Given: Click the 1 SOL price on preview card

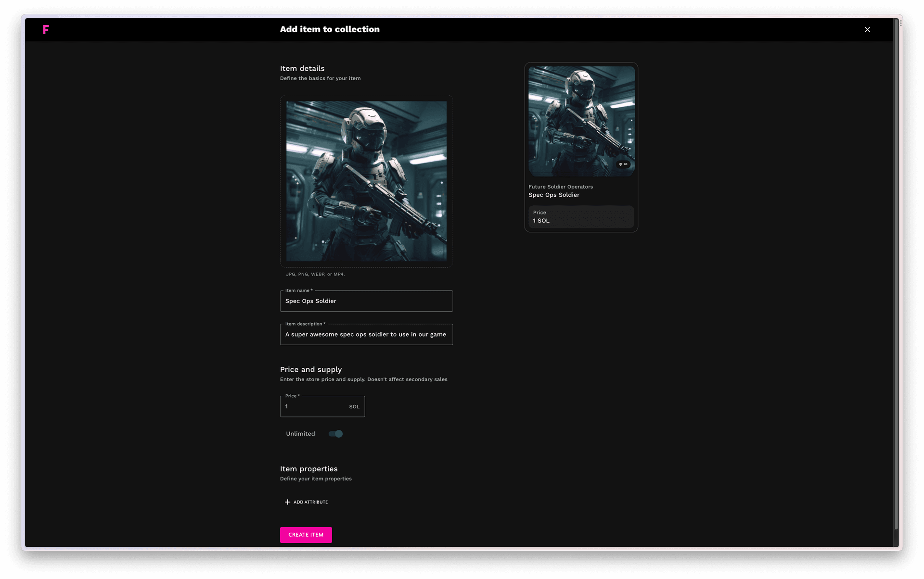Looking at the screenshot, I should pyautogui.click(x=541, y=221).
